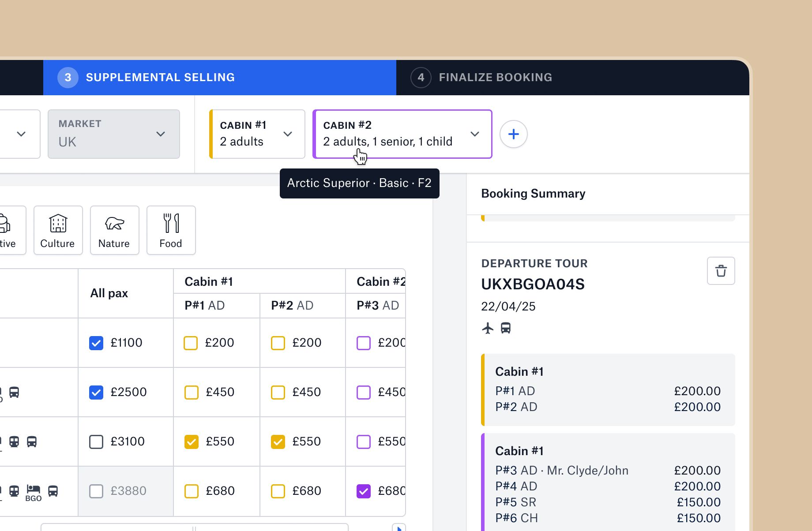Image resolution: width=812 pixels, height=531 pixels.
Task: Click the train icon in the £3880 row
Action: (14, 491)
